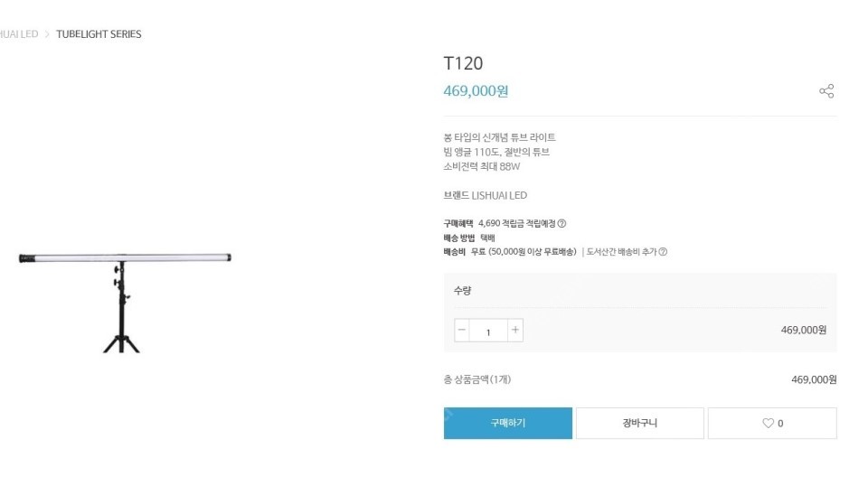Click the 브랜드 LISHUAI LED brand text
This screenshot has height=495, width=868.
[x=485, y=195]
